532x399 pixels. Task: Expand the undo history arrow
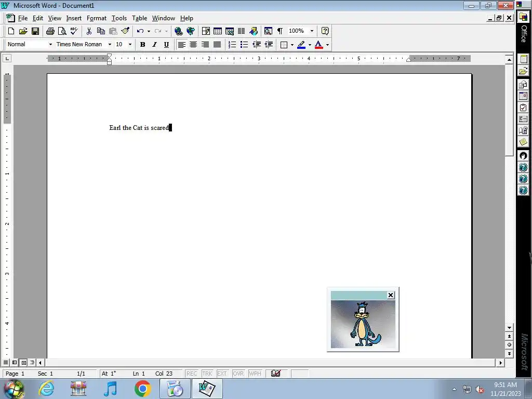click(x=149, y=31)
